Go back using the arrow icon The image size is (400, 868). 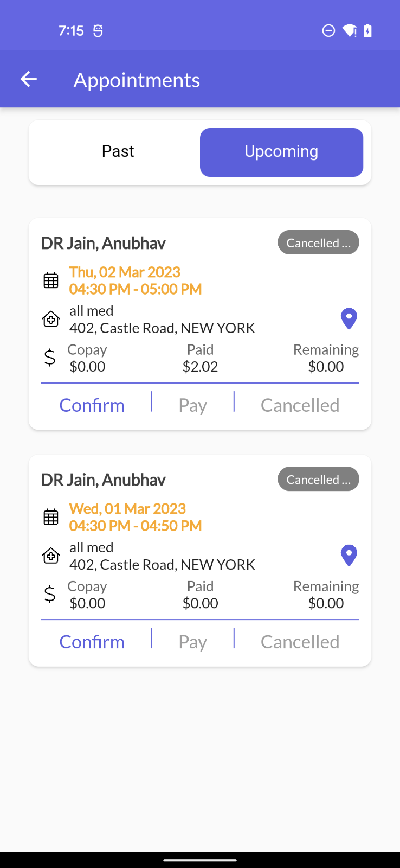[x=29, y=80]
